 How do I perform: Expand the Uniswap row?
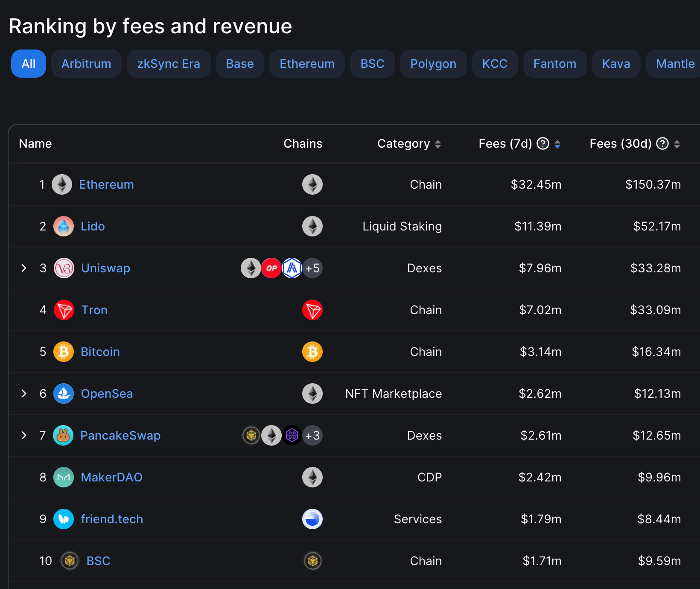pyautogui.click(x=24, y=268)
